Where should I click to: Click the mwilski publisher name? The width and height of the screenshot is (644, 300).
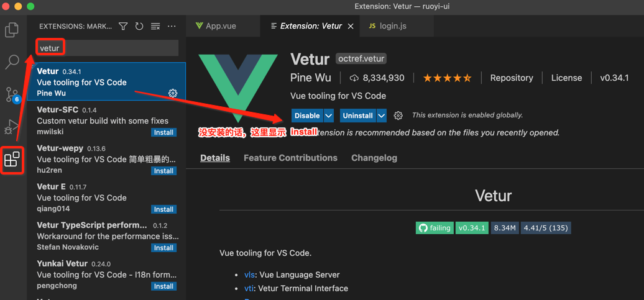pyautogui.click(x=50, y=132)
